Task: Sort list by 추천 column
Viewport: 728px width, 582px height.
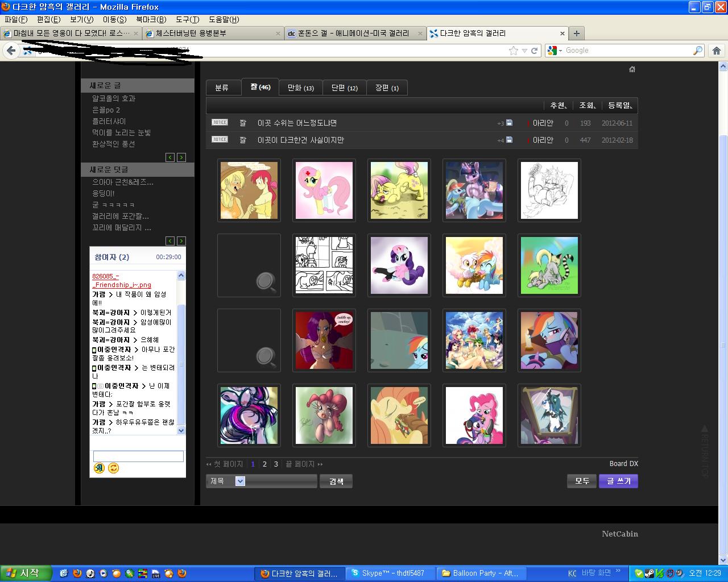Action: click(559, 105)
